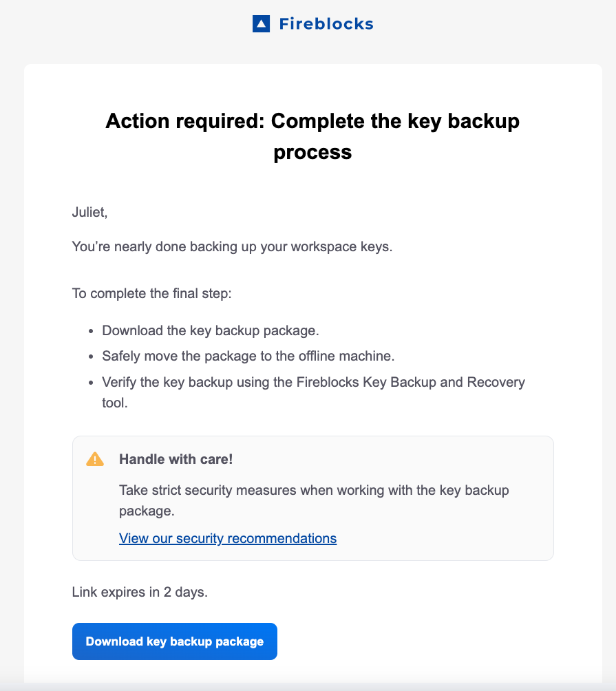Screen dimensions: 616x691
Task: Open the View our security recommendations link
Action: coord(228,538)
